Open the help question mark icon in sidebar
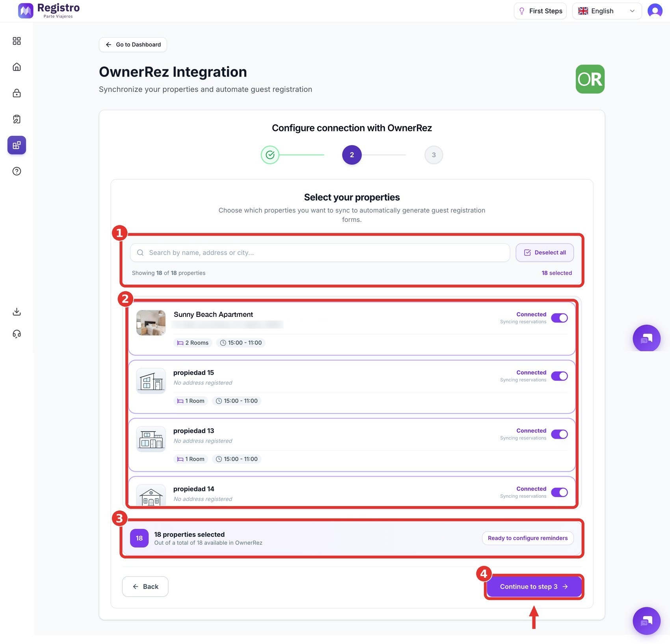Screen dimensions: 670x644 (17, 171)
